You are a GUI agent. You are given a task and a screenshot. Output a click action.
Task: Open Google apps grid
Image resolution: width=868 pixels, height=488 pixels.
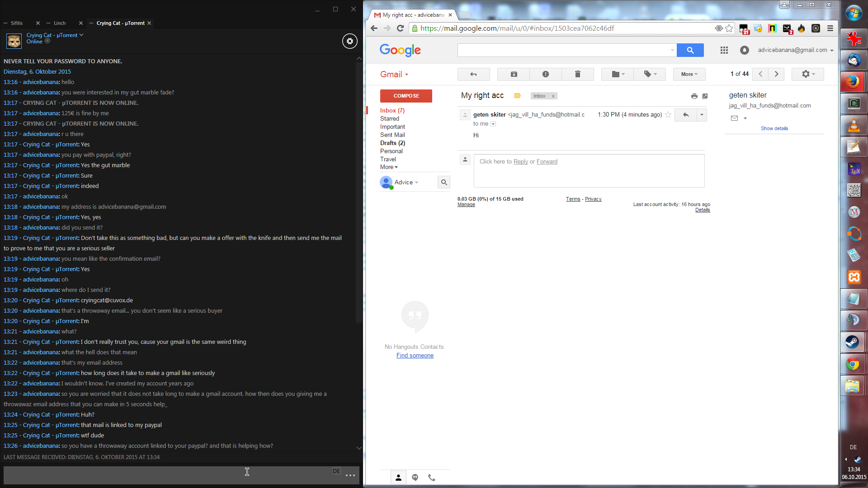[x=724, y=50]
